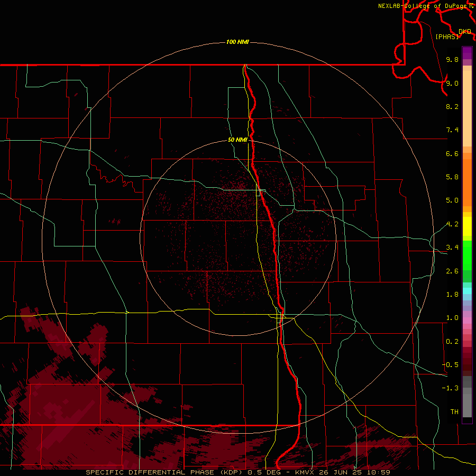Click the 8.2 scale value

452,106
